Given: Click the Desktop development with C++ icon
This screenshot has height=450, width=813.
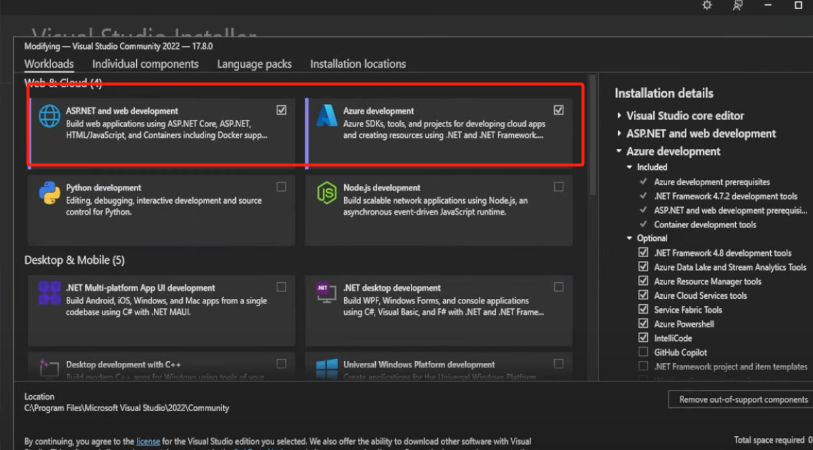Looking at the screenshot, I should [50, 368].
